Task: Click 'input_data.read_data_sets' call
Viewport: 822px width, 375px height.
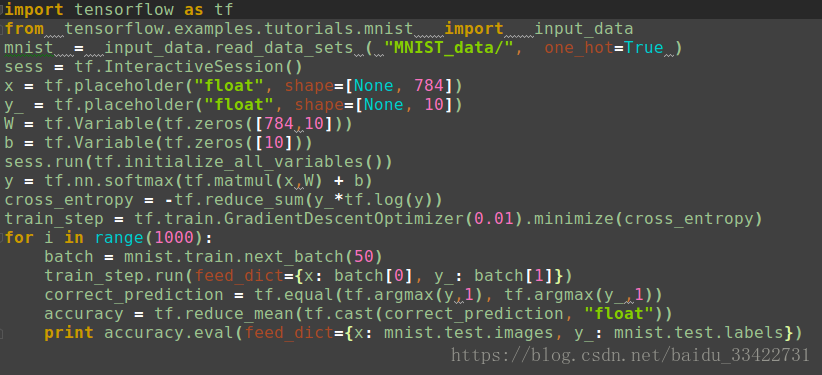Action: click(229, 48)
